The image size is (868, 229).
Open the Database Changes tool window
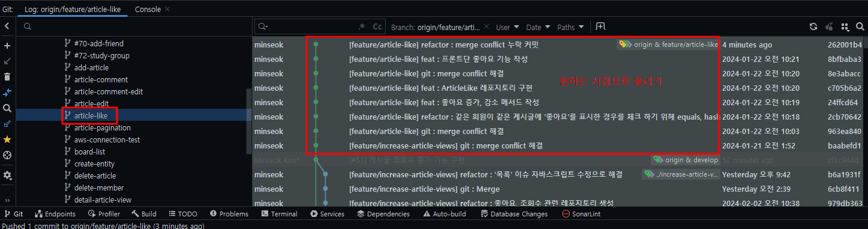[x=513, y=214]
